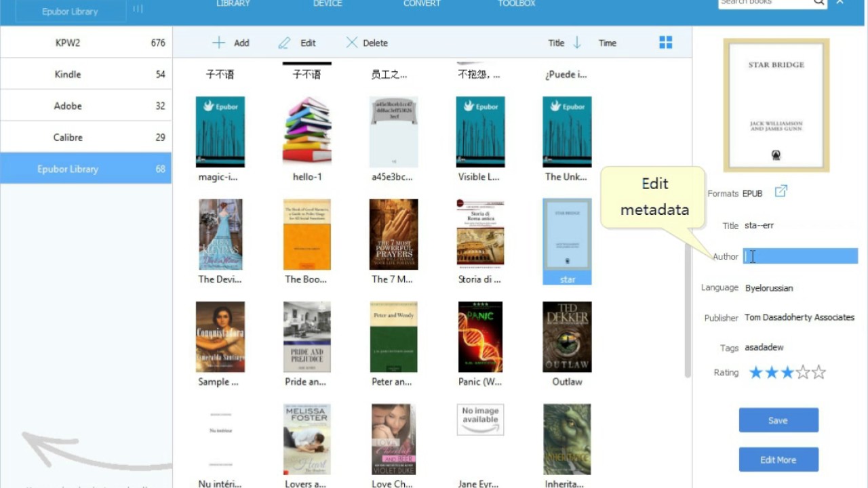Open the CONVERT tab
868x488 pixels.
click(422, 3)
